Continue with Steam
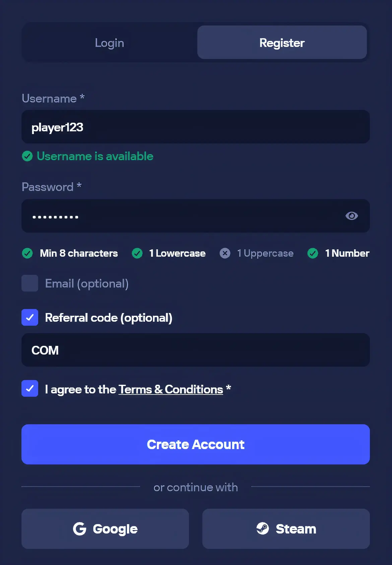The image size is (392, 565). [x=286, y=529]
